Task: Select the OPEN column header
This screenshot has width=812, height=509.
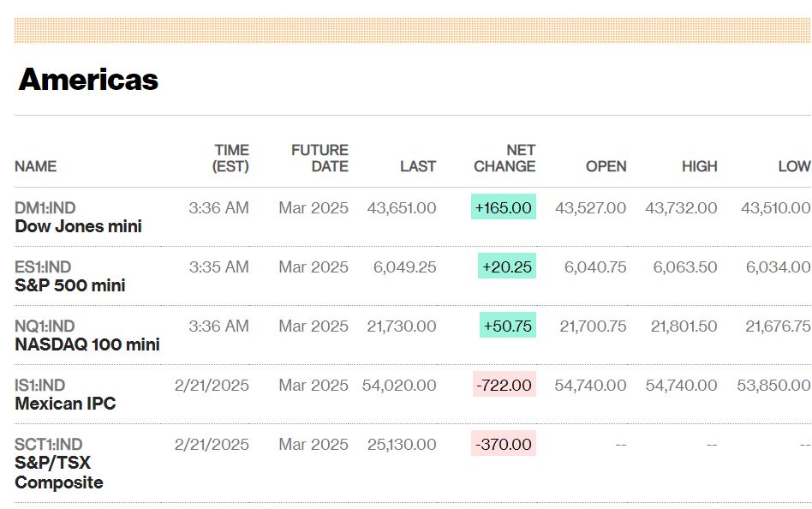Action: point(606,166)
